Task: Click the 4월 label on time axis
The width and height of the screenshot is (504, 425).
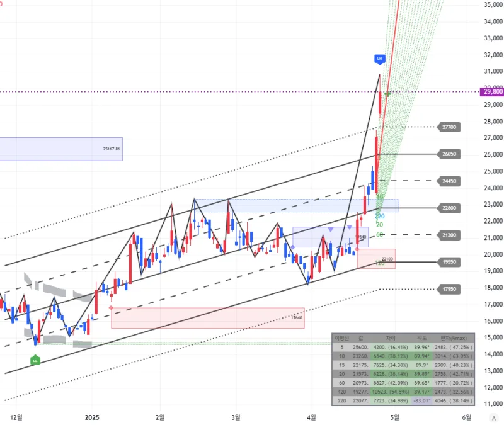Action: 311,417
